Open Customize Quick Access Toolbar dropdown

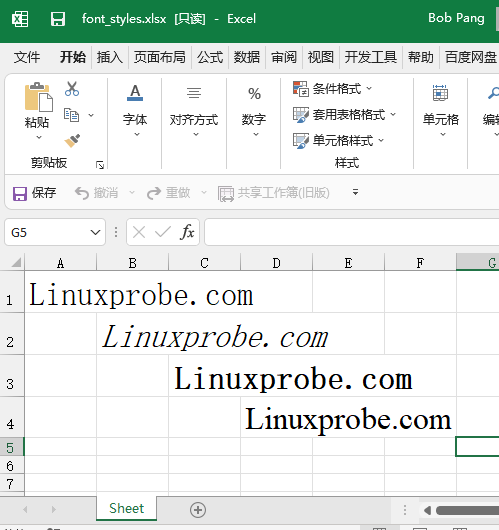point(355,192)
